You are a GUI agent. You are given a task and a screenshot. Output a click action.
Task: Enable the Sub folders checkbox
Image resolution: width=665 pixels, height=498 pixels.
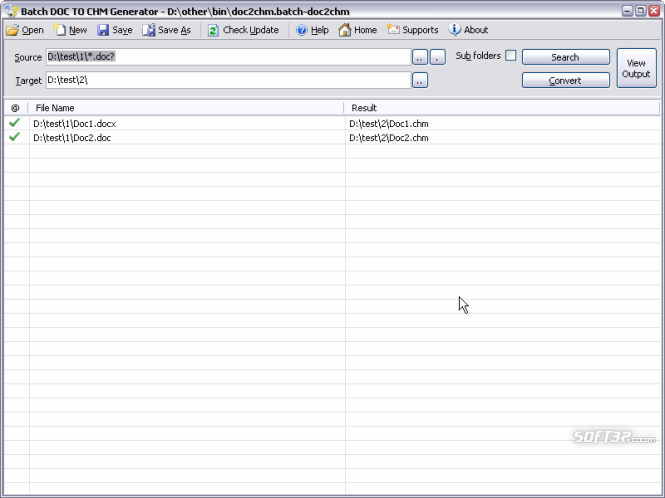(511, 56)
